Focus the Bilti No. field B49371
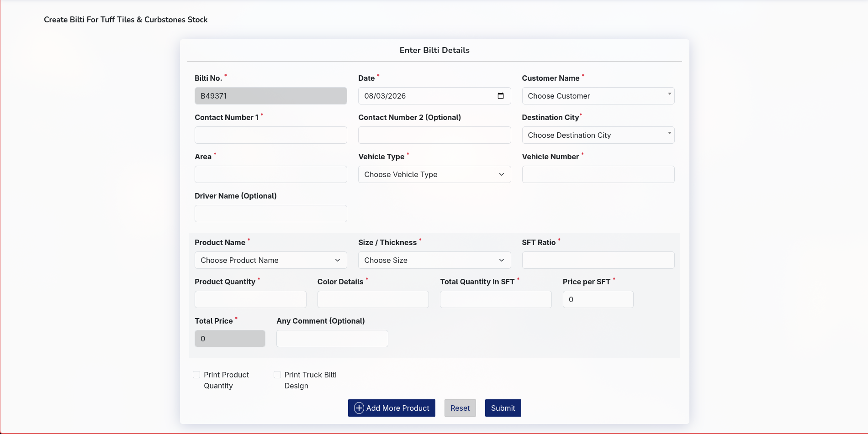 pyautogui.click(x=271, y=96)
